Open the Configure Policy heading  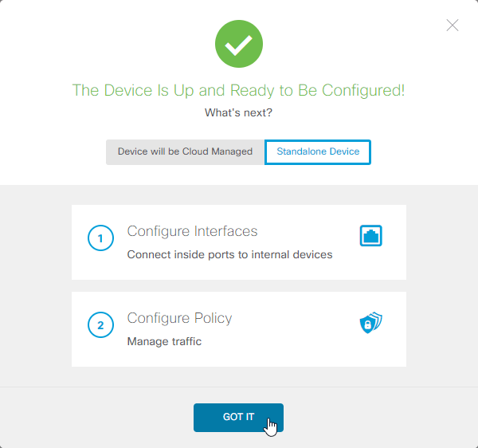click(x=179, y=318)
